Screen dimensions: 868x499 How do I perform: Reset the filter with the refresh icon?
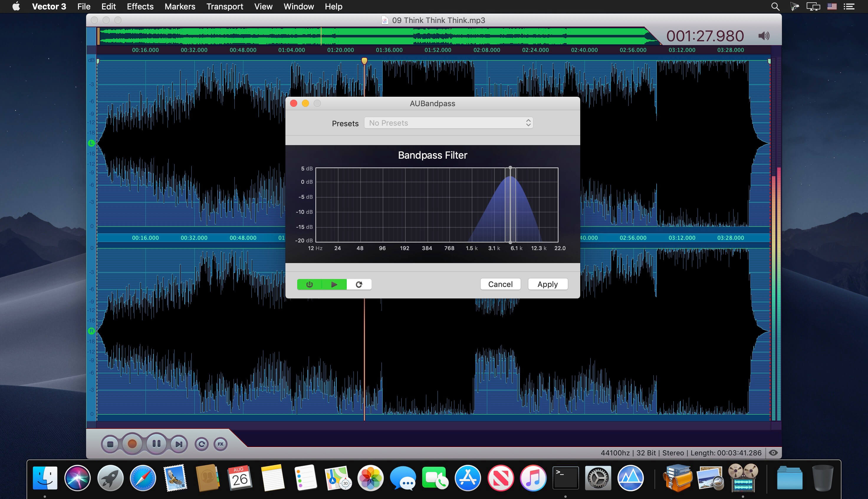(359, 284)
